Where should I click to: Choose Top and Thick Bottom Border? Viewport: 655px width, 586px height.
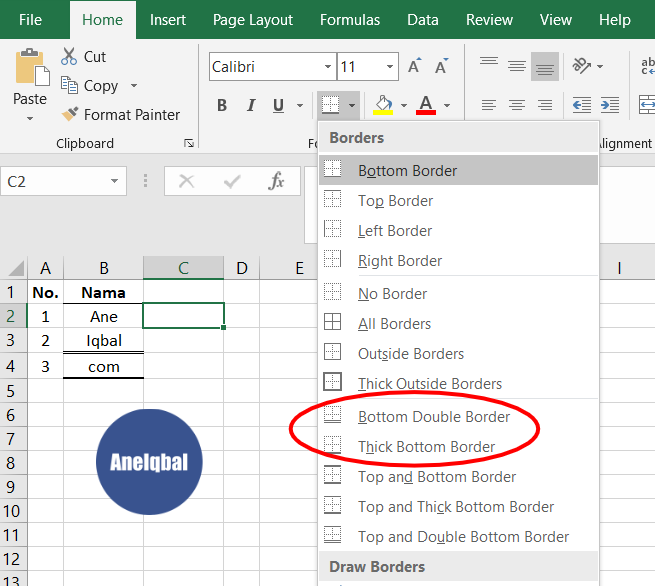pos(458,507)
